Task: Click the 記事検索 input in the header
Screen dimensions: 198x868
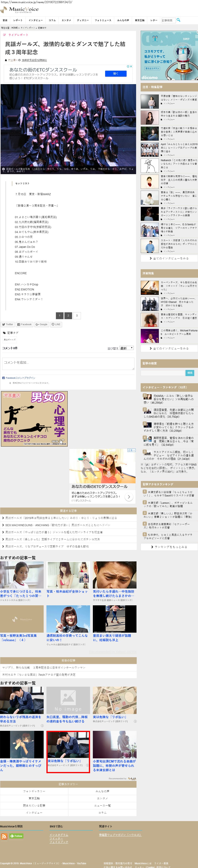Action: 168,20
